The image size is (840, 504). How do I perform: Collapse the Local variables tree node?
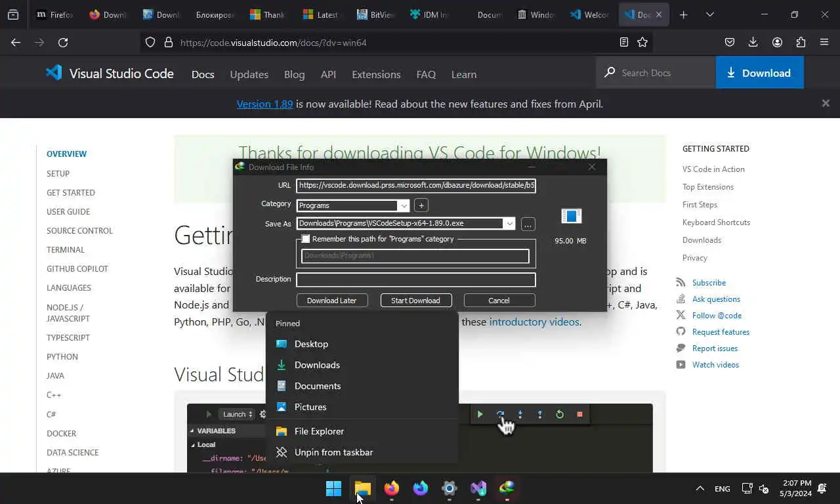(192, 444)
